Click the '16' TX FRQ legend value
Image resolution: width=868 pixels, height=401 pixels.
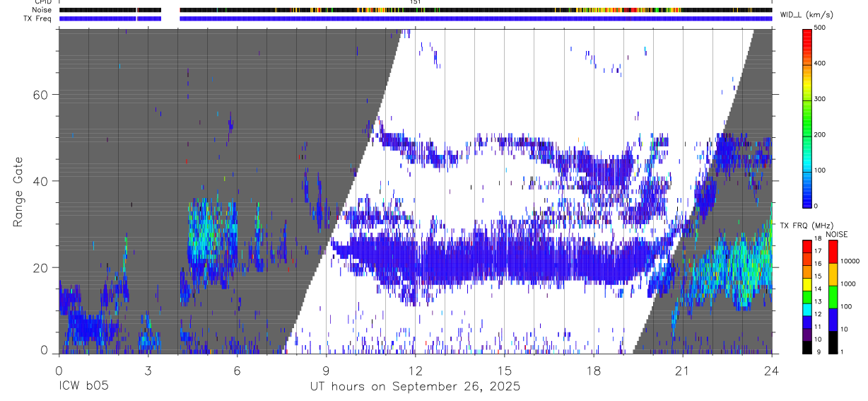pos(818,264)
